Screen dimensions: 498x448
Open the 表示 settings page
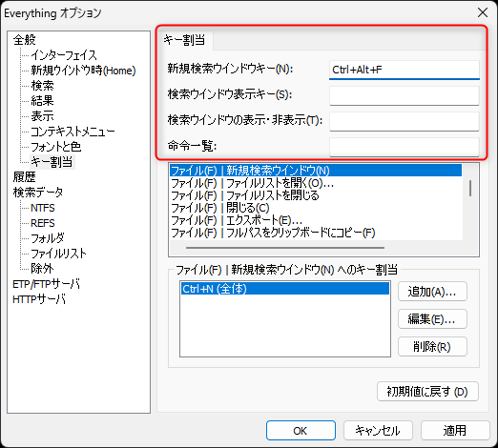42,116
